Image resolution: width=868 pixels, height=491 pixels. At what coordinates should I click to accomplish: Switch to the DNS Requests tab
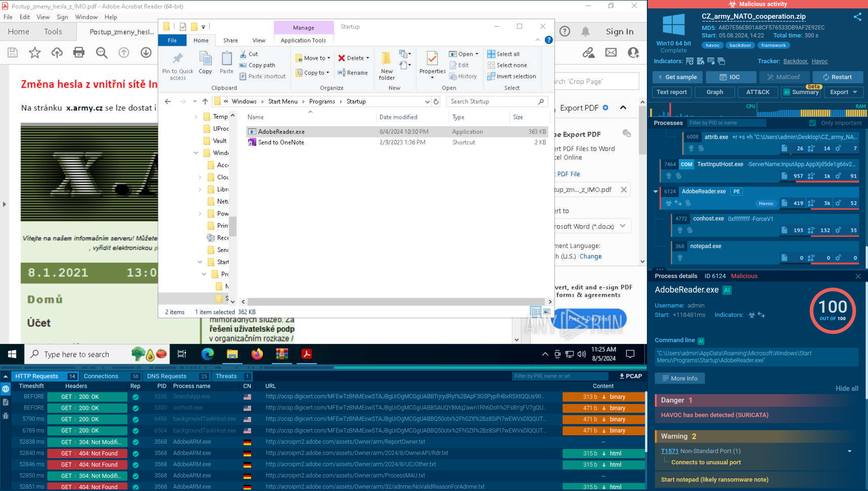pos(167,376)
